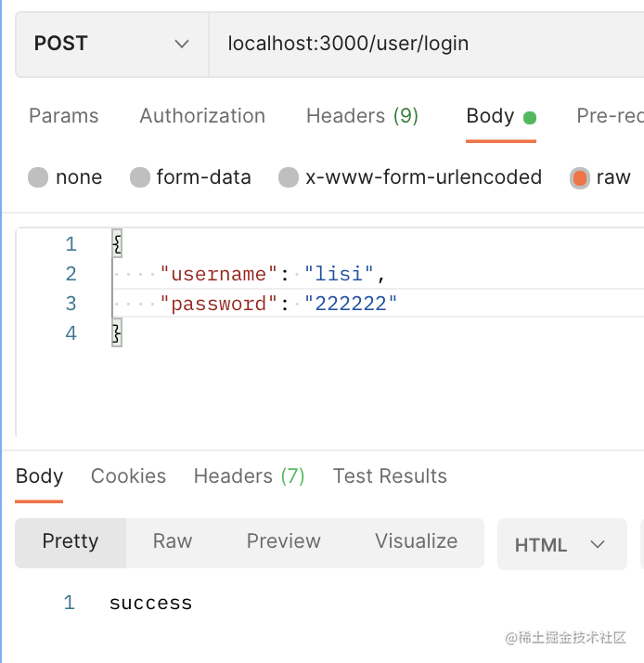View response Headers (7) tab
The height and width of the screenshot is (663, 644).
(x=249, y=476)
